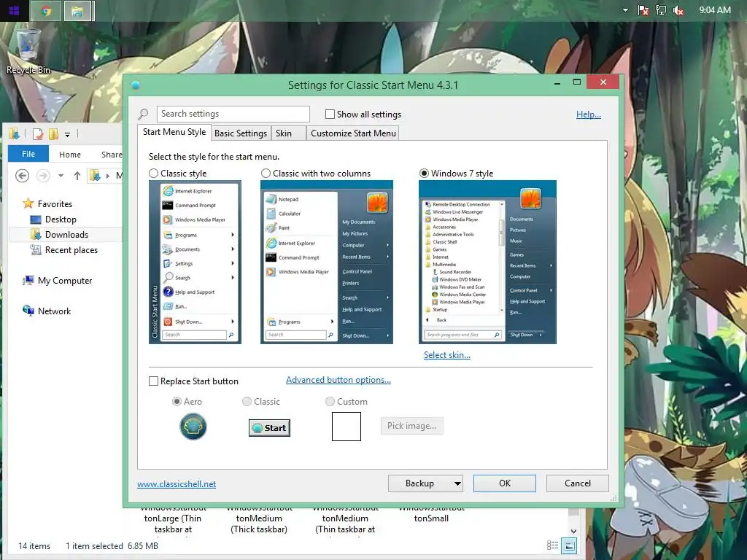Viewport: 747px width, 560px height.
Task: Click the Classic Start button image
Action: [269, 427]
